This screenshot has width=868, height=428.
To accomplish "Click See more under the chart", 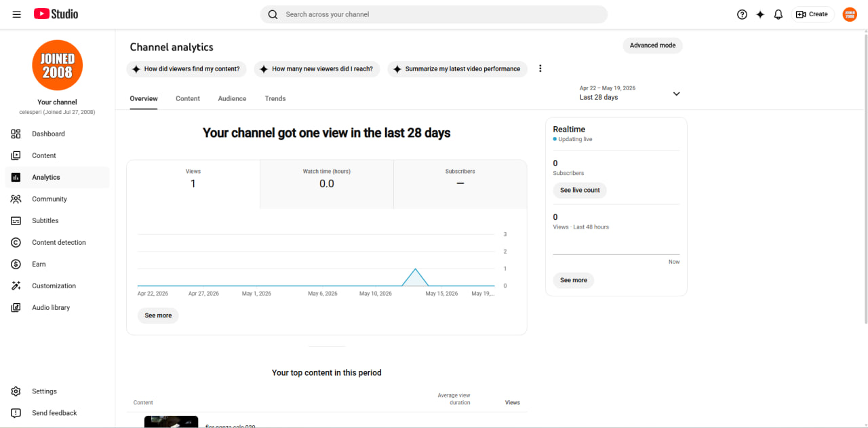I will coord(158,315).
